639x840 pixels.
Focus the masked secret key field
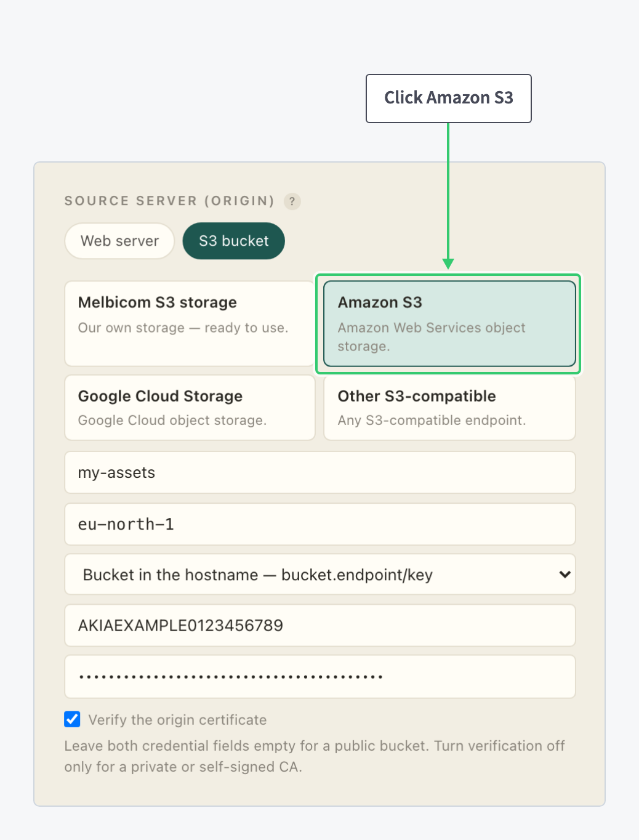(320, 677)
